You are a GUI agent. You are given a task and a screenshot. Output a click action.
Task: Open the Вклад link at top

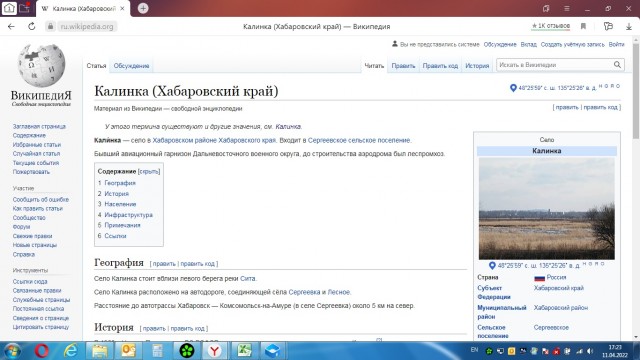[x=529, y=44]
